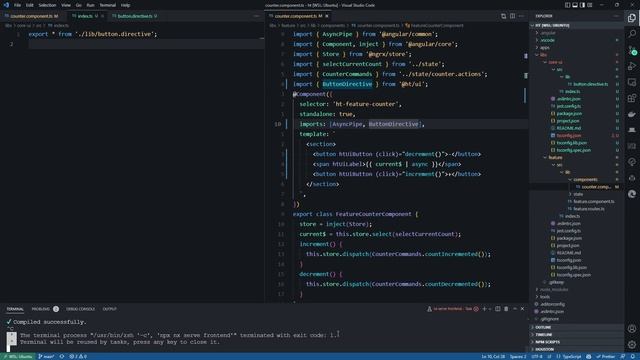Viewport: 640px width, 360px height.
Task: Open notifications bell in status bar
Action: pyautogui.click(x=633, y=356)
